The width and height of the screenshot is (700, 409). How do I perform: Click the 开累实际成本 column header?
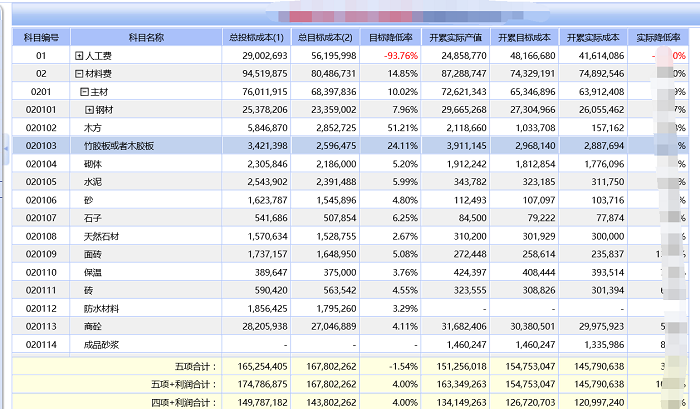pos(593,38)
